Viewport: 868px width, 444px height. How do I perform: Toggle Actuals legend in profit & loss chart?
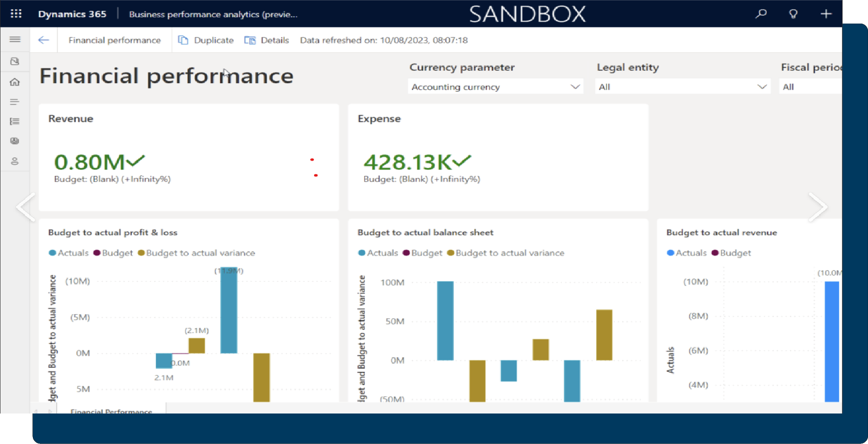[68, 253]
